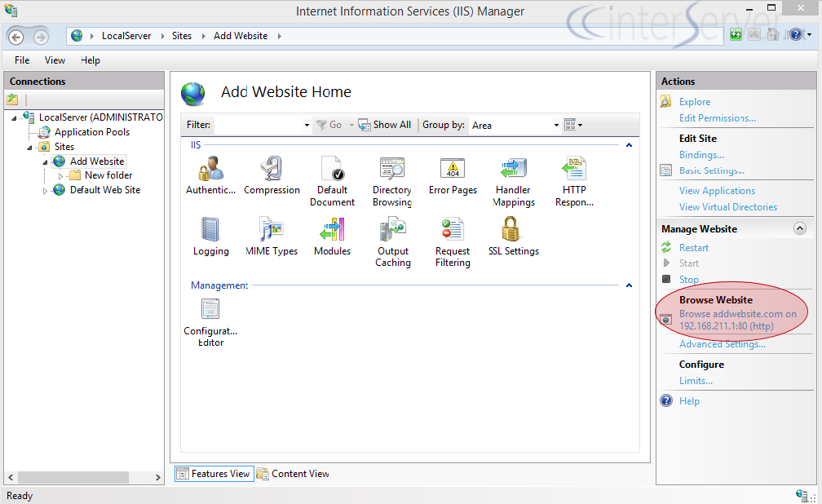Open the help toolbar dropdown arrow

[810, 35]
